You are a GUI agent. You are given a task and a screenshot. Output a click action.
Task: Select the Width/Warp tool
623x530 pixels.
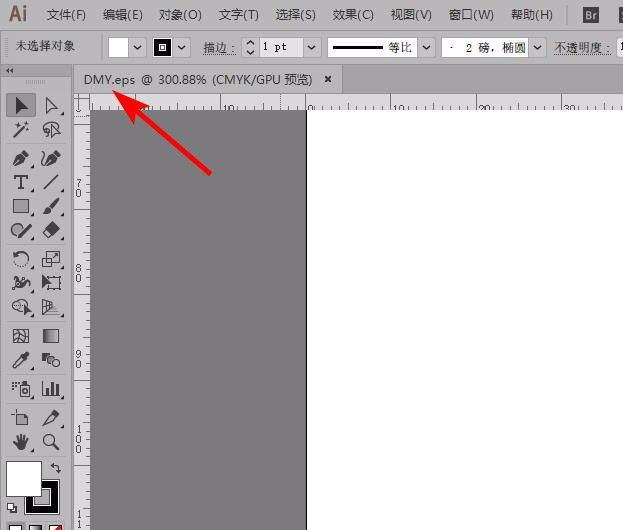pyautogui.click(x=21, y=283)
